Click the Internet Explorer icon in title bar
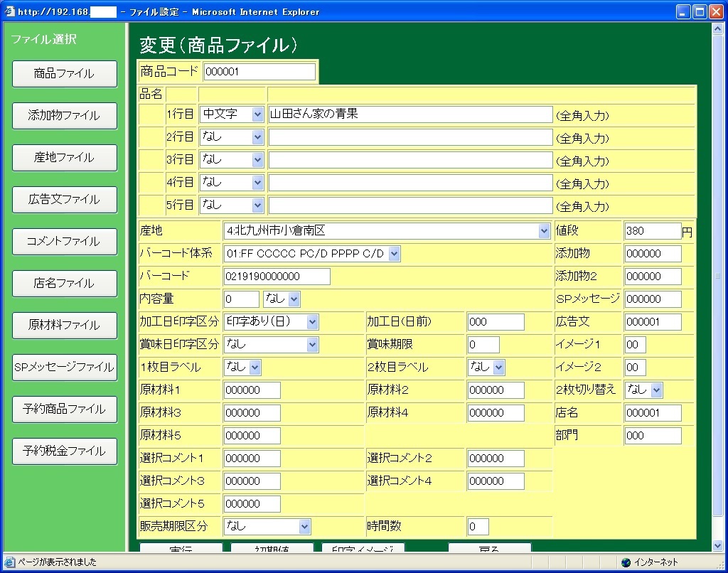The image size is (728, 573). 9,11
